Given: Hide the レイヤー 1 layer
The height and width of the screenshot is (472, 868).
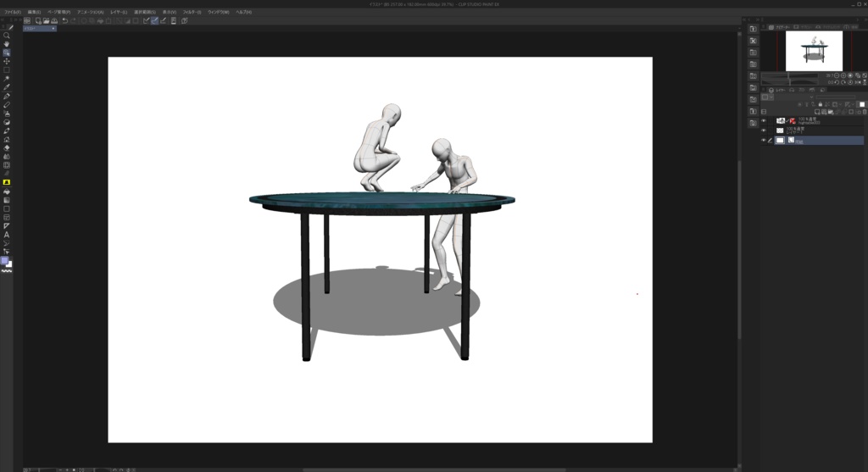Looking at the screenshot, I should [x=764, y=130].
